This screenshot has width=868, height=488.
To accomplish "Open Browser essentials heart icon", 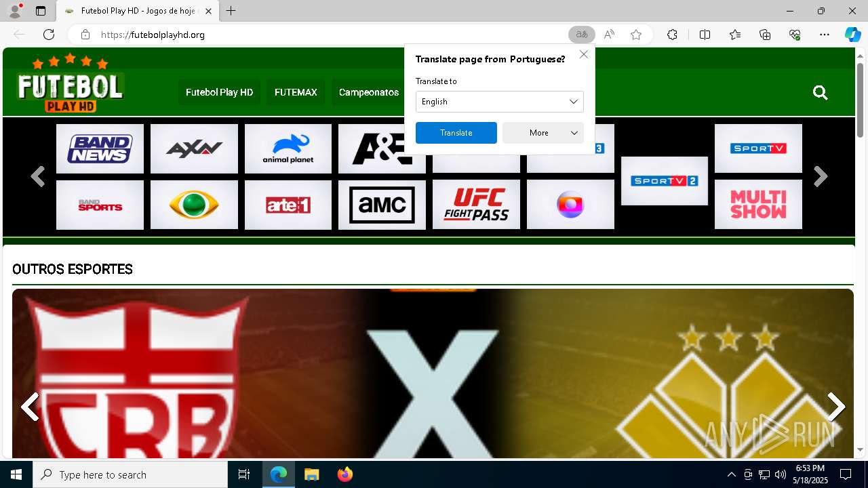I will [795, 35].
